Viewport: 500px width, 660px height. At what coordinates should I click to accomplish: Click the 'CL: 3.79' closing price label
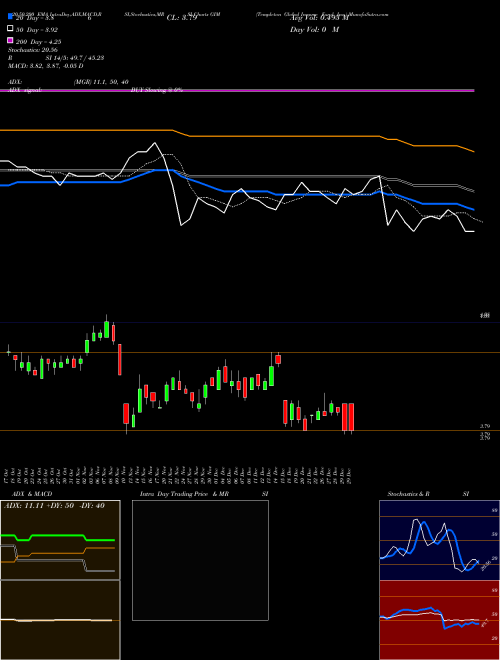182,18
